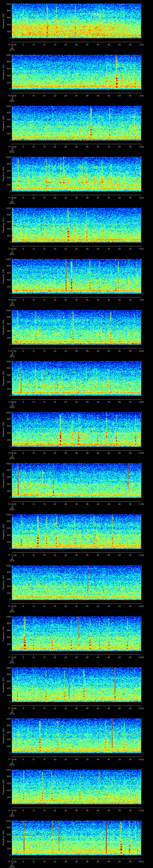Viewport: 153px width, 868px height.
Task: Mark the red broadband spike at 4 s in 17:08:00 panel
Action: [21, 377]
